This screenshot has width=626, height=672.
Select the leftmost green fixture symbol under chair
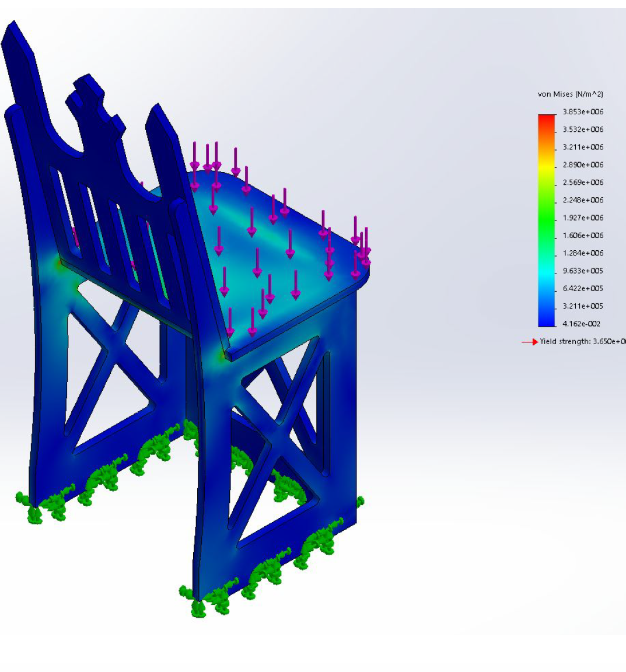tap(22, 498)
